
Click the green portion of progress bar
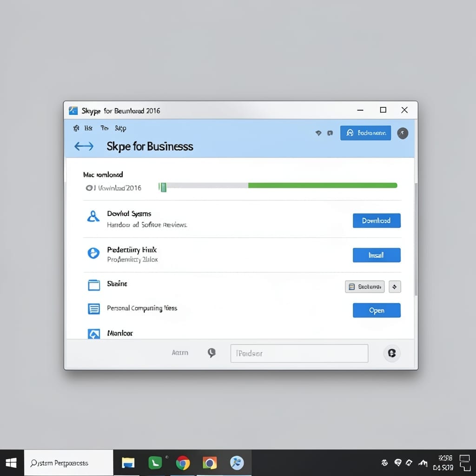[x=323, y=185]
